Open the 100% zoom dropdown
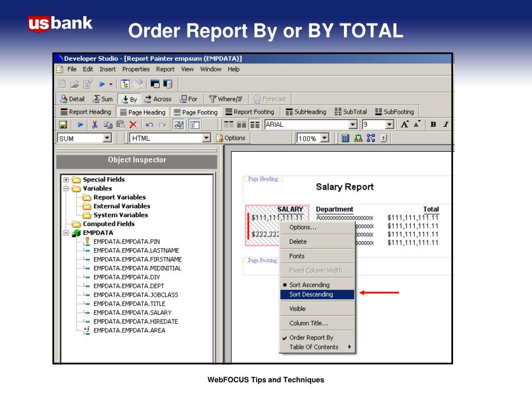 tap(325, 138)
